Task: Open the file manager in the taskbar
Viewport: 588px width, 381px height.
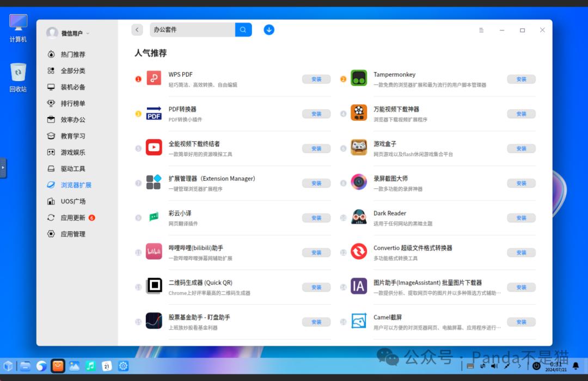Action: click(25, 366)
